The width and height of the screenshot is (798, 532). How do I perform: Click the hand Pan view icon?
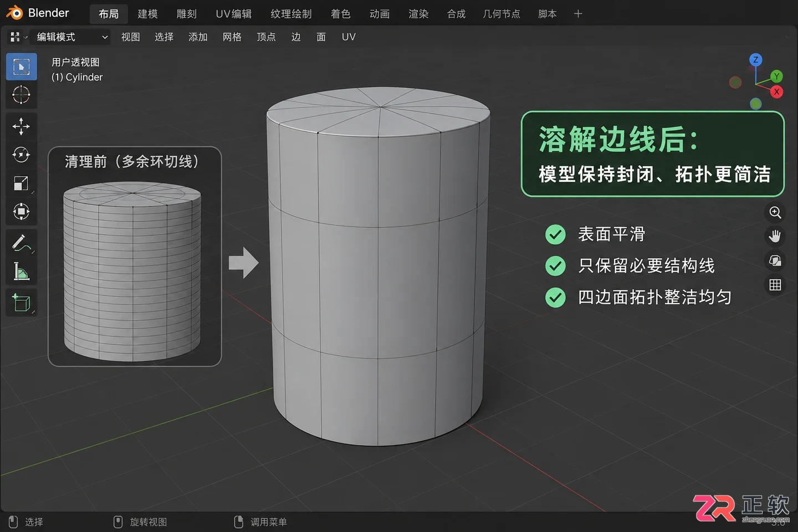[775, 237]
